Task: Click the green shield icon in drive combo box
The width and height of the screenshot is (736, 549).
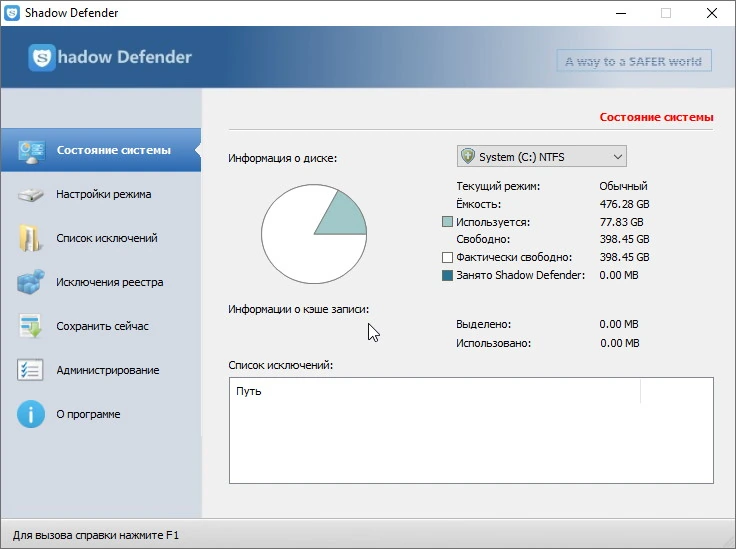Action: point(468,156)
